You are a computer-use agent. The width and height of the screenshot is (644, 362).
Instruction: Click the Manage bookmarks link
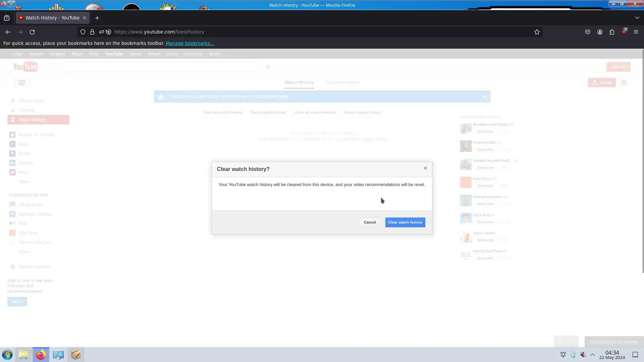[190, 43]
